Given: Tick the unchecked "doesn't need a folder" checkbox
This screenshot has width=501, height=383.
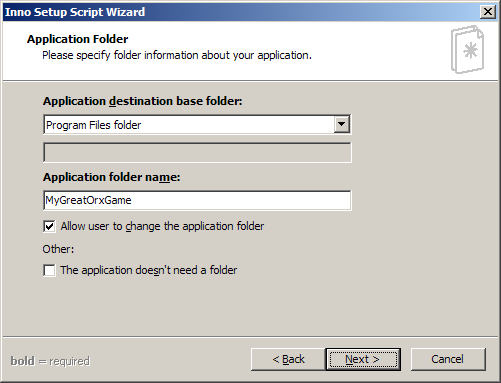Looking at the screenshot, I should point(49,270).
